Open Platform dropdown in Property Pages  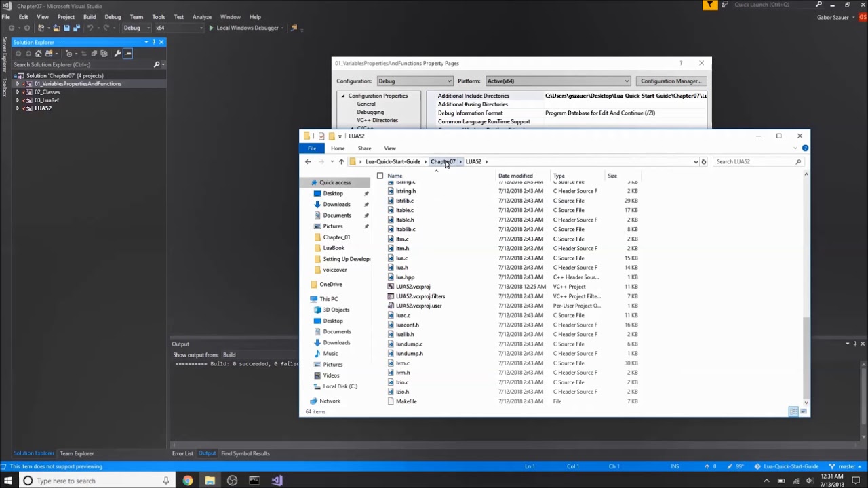pyautogui.click(x=558, y=81)
